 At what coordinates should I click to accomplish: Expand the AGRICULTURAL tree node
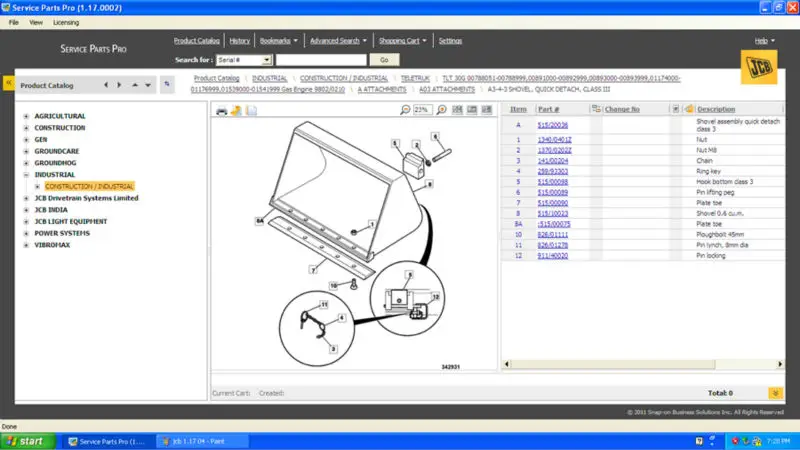27,116
